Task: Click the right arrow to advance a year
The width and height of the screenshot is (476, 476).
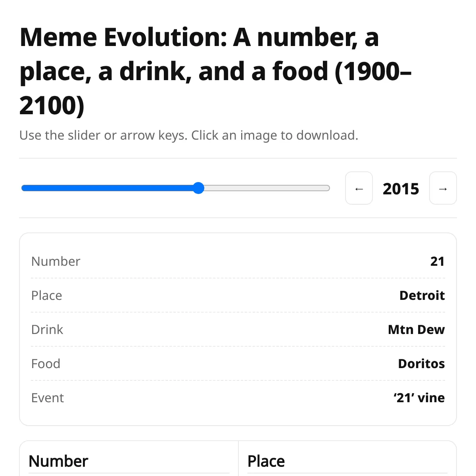Action: click(x=443, y=188)
